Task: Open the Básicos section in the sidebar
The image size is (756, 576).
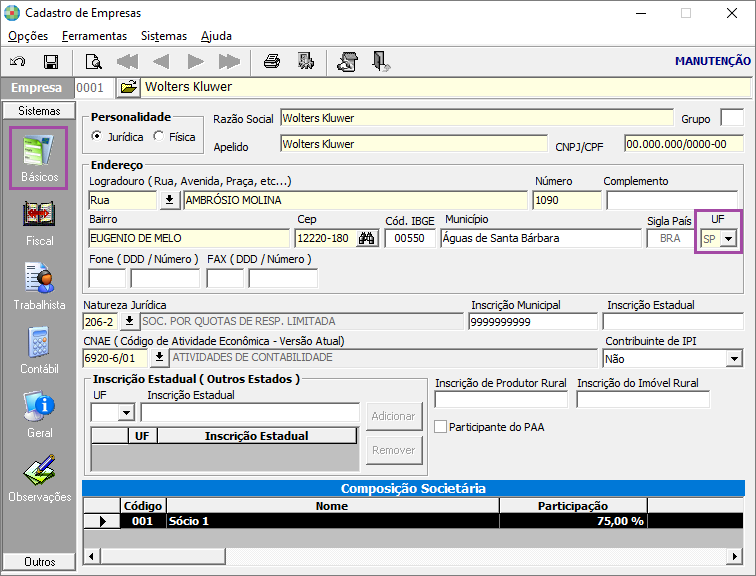Action: coord(39,158)
